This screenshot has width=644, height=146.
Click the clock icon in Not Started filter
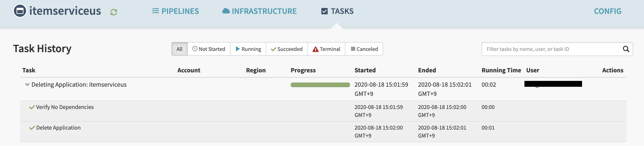[195, 49]
